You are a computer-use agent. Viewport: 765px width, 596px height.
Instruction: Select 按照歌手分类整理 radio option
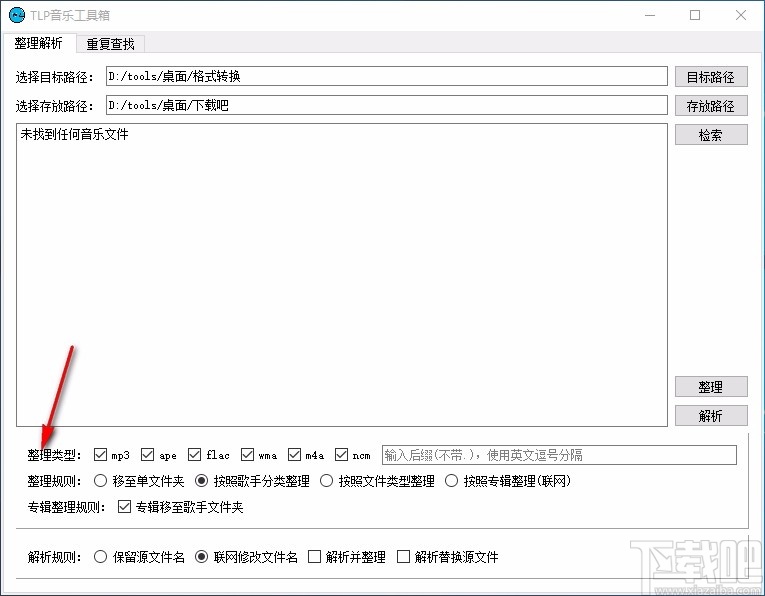pos(201,481)
